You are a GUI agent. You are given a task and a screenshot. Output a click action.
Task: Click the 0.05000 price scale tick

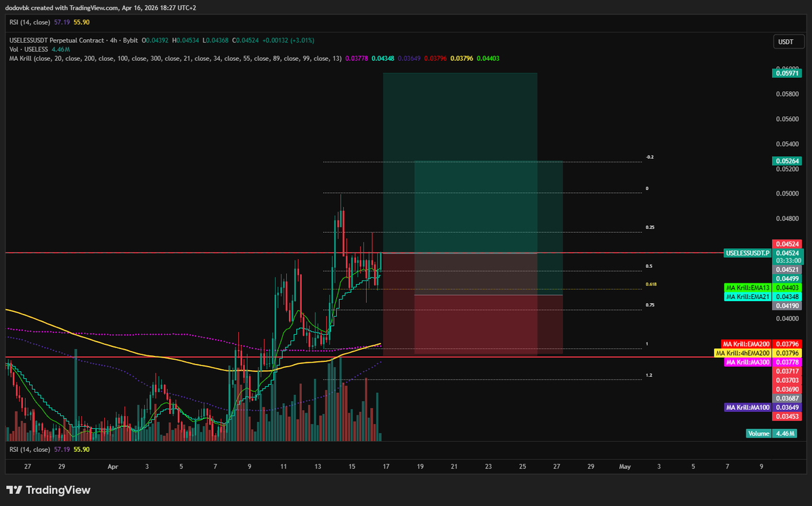(788, 193)
